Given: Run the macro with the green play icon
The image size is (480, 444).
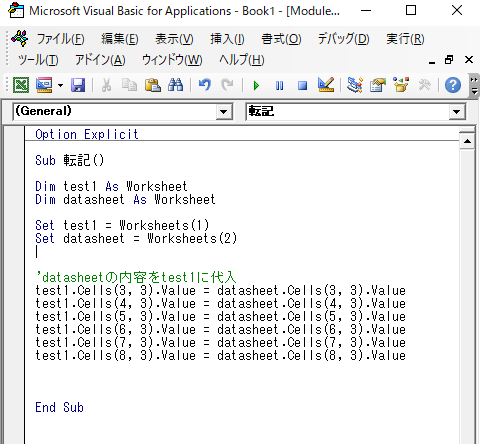Looking at the screenshot, I should point(256,86).
